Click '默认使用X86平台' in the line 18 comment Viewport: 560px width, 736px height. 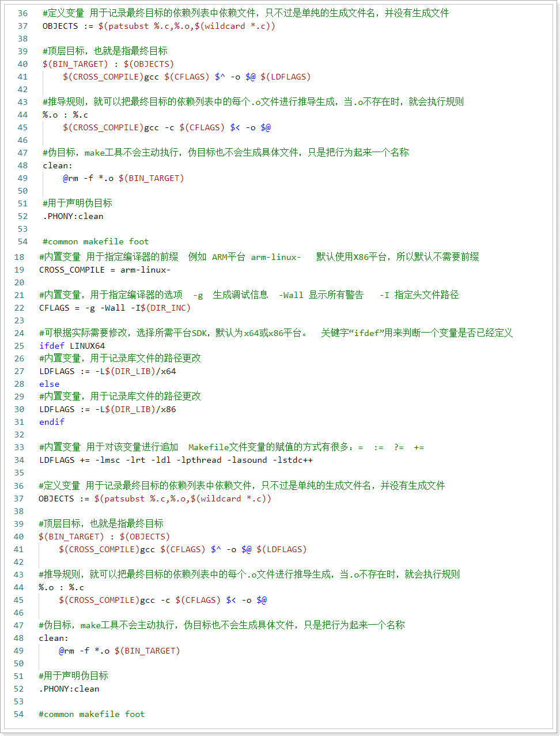pyautogui.click(x=351, y=257)
